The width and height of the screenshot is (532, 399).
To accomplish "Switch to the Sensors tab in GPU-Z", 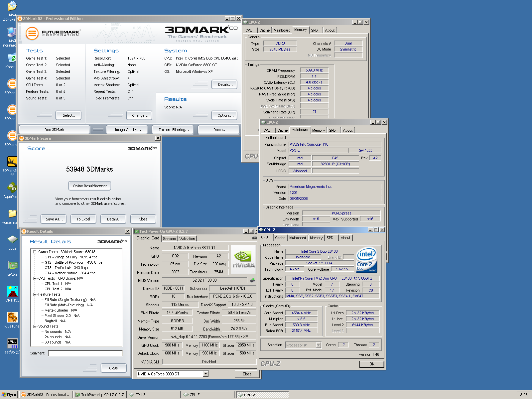I will click(x=169, y=239).
